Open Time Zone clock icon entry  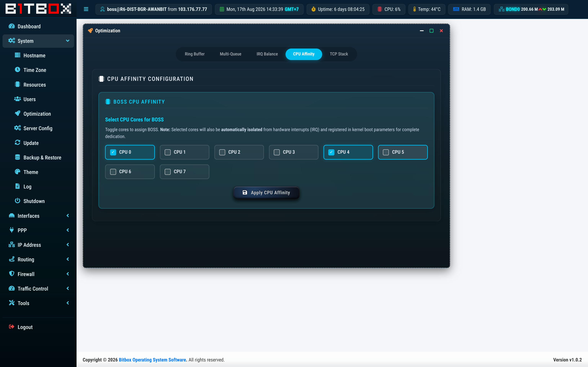click(x=17, y=70)
